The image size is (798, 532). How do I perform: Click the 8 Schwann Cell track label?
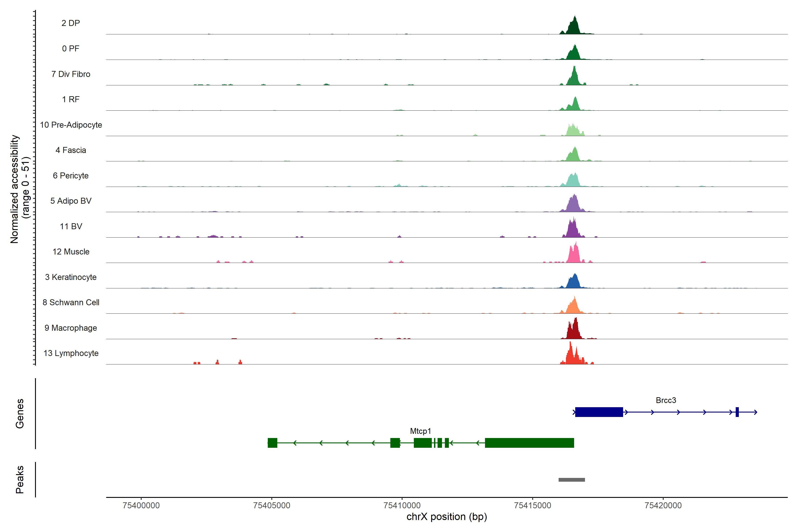tap(71, 302)
